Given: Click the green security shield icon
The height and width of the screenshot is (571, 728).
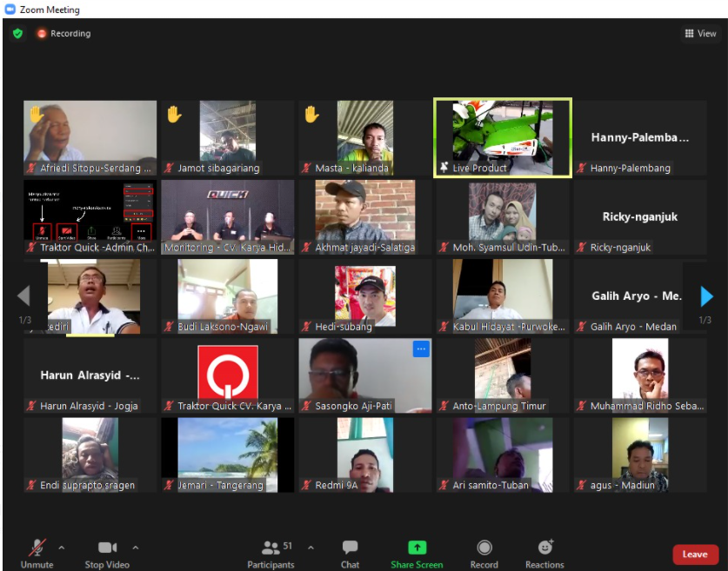Looking at the screenshot, I should tap(16, 33).
